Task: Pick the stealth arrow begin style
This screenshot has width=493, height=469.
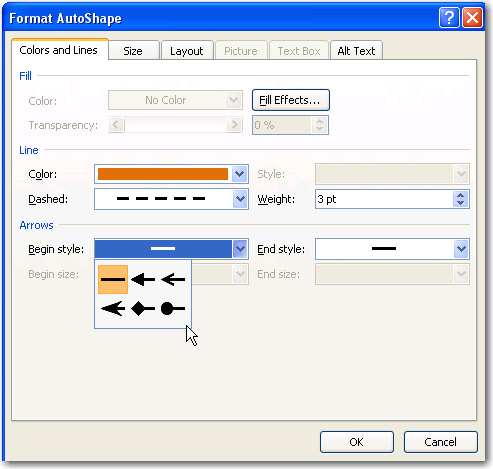Action: click(113, 309)
